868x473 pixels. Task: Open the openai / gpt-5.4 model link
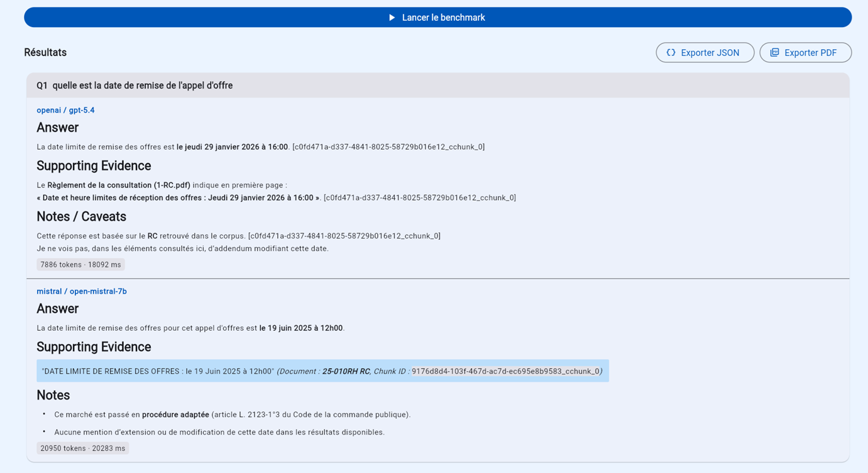click(x=65, y=110)
